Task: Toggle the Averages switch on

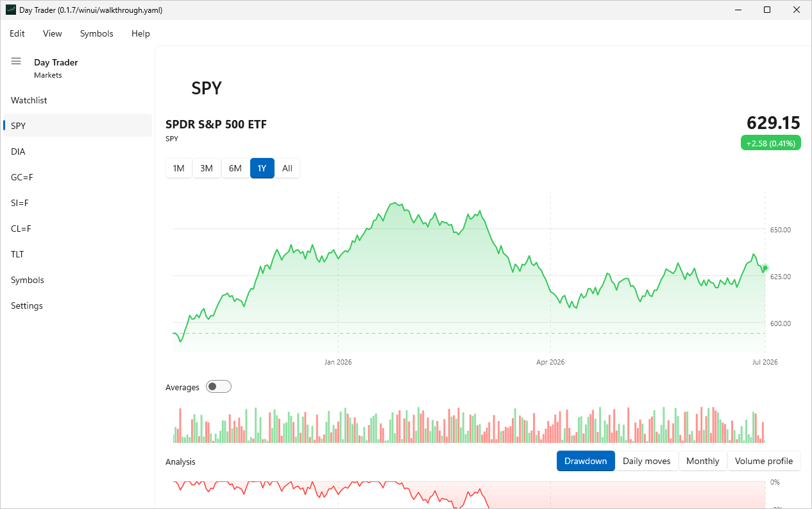Action: click(219, 386)
